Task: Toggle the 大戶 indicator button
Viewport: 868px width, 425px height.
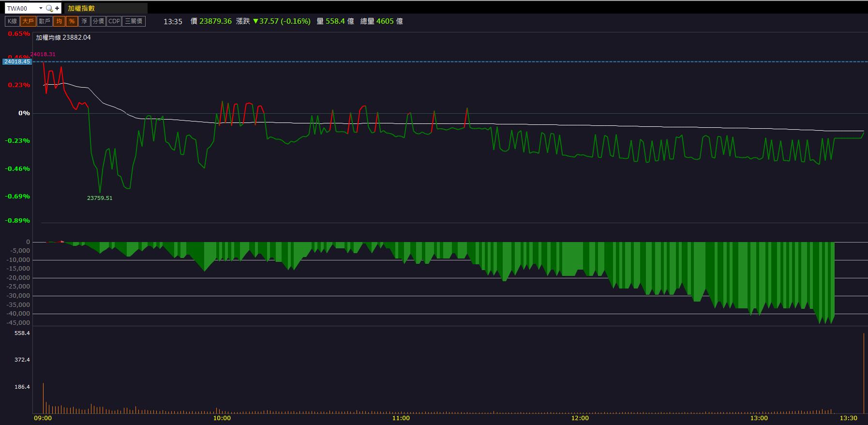Action: (x=28, y=21)
